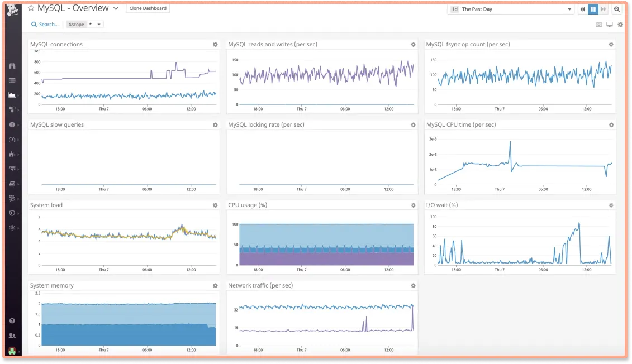Open gear menu on MySQL fsync op count
The height and width of the screenshot is (364, 632).
pos(611,45)
